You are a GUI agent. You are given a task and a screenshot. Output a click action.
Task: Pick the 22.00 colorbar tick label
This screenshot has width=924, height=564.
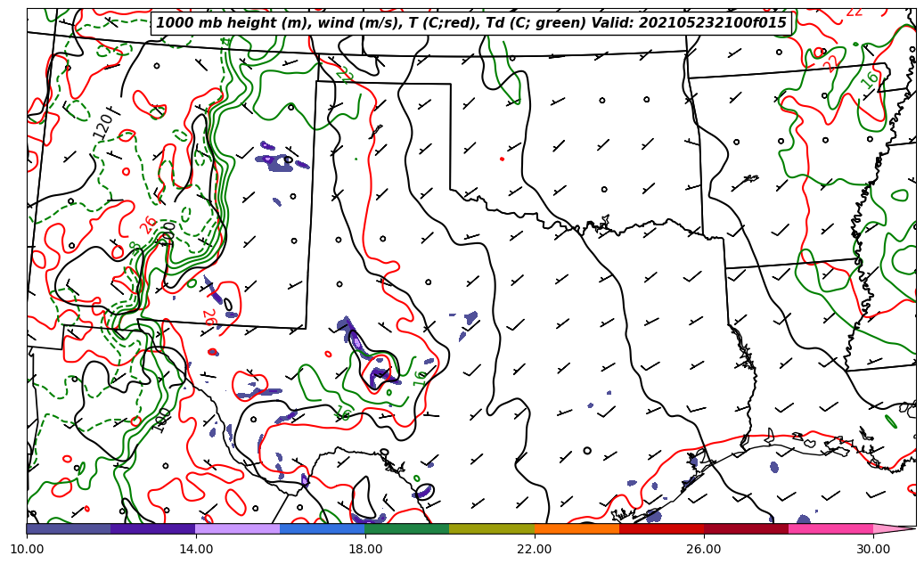[x=535, y=549]
